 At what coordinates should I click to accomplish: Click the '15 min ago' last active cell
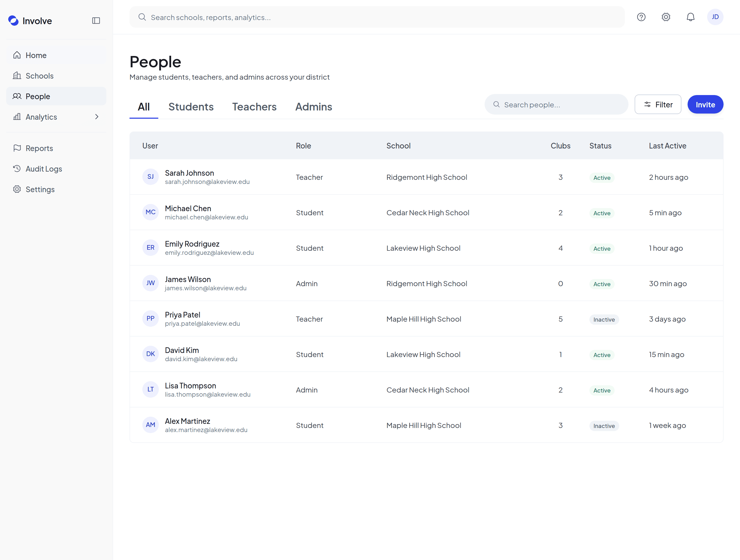click(x=667, y=354)
